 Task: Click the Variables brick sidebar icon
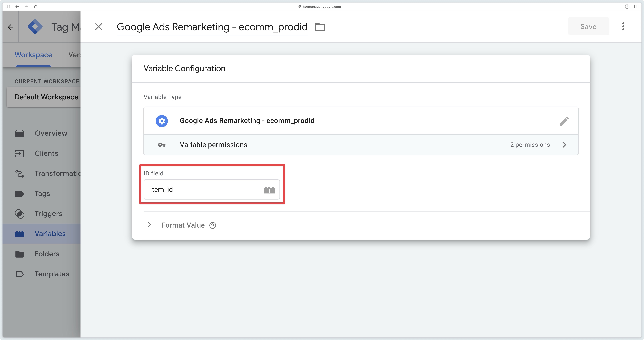coord(19,234)
